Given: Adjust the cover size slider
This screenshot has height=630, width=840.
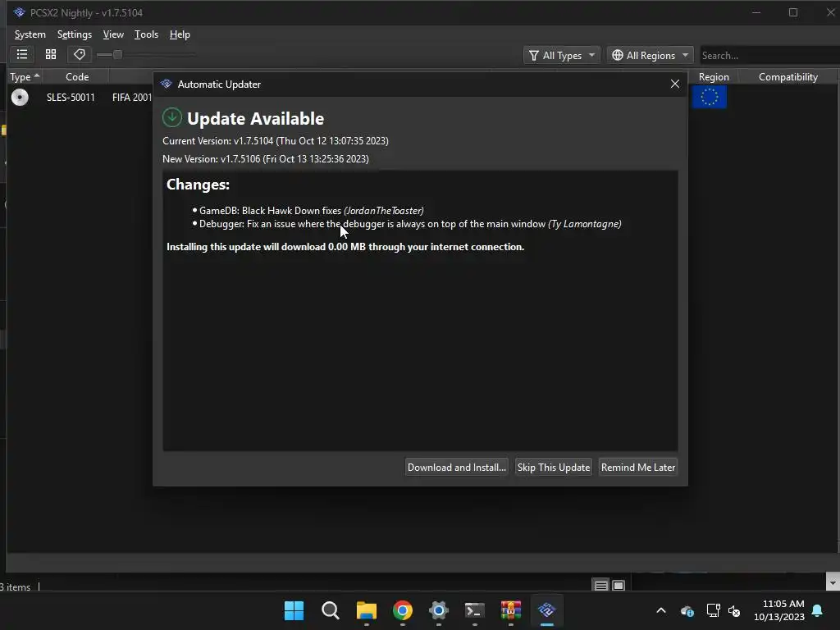Looking at the screenshot, I should (118, 55).
